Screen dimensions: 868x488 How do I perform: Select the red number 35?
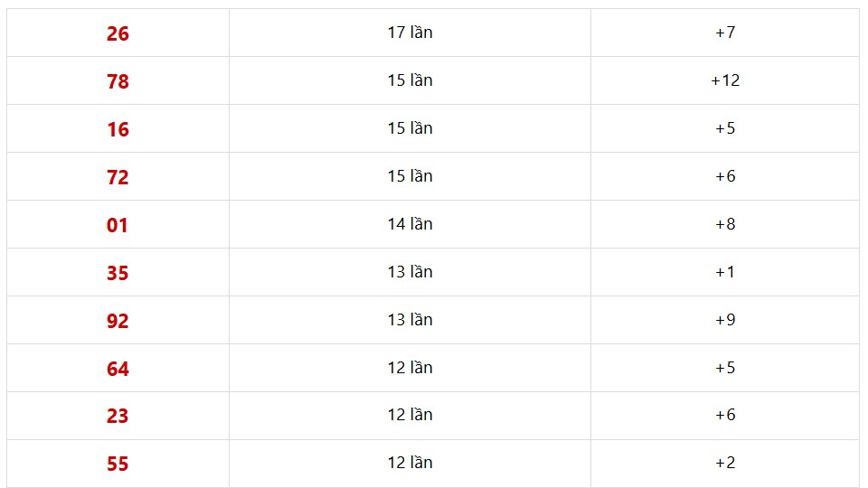(118, 273)
